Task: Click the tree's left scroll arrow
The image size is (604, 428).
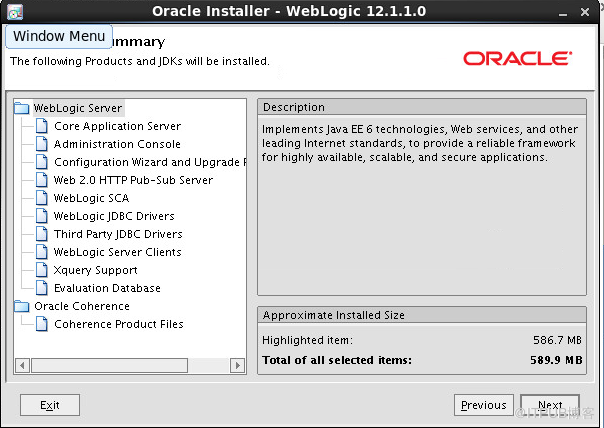Action: (22, 365)
